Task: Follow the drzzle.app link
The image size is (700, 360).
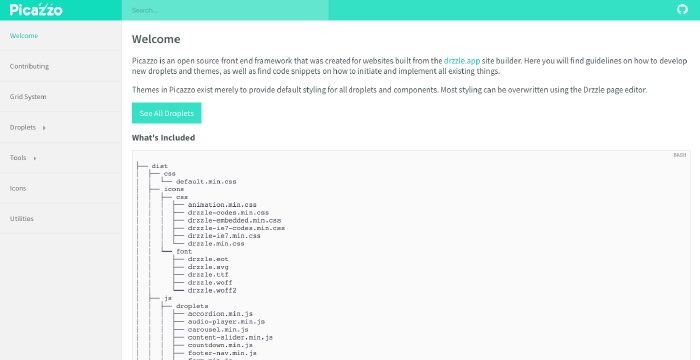Action: click(x=462, y=61)
